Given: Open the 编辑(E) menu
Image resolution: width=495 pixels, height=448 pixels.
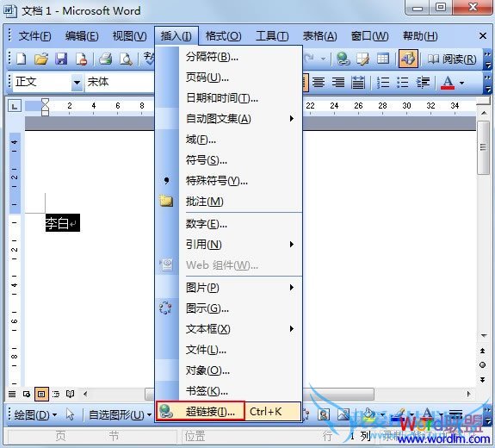Looking at the screenshot, I should pyautogui.click(x=82, y=36).
